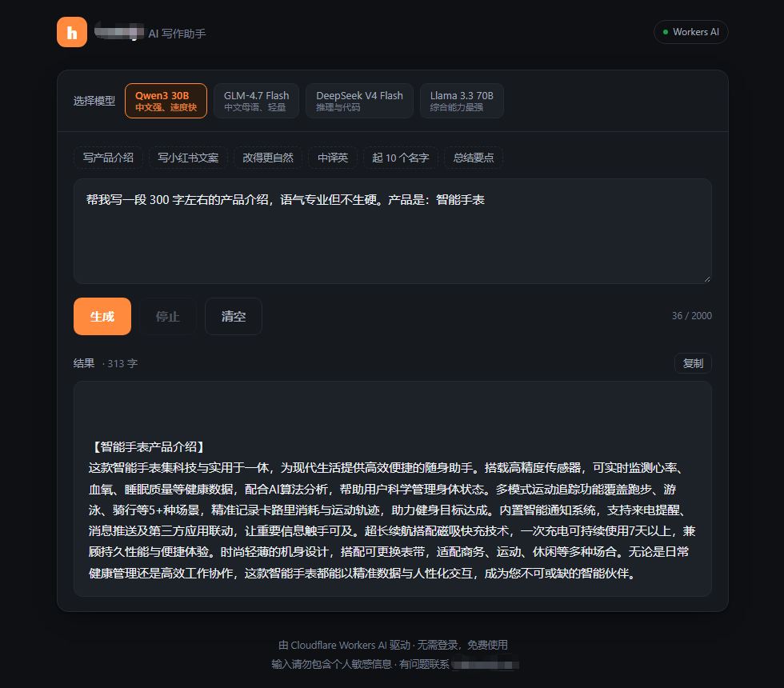784x688 pixels.
Task: Choose the 写小红书文案 prompt preset
Action: point(188,158)
